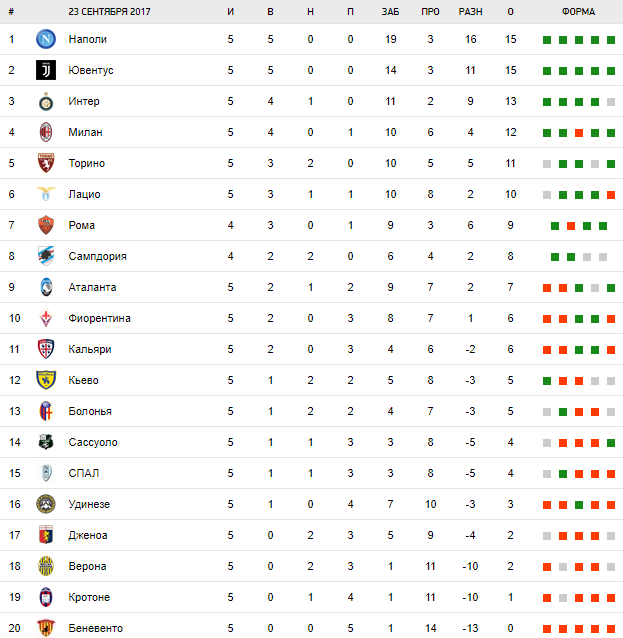Viewport: 623px width, 638px height.
Task: Click the Benevento club badge
Action: coord(45,628)
